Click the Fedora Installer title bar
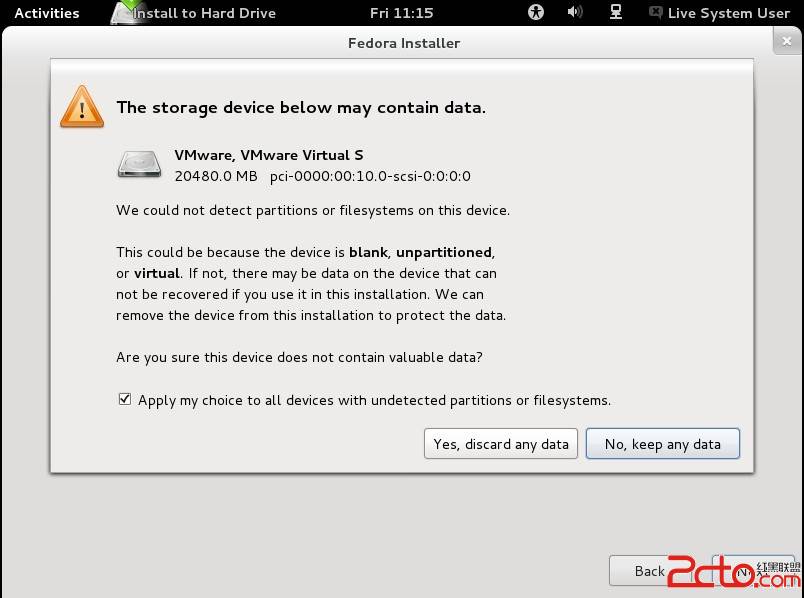 [404, 43]
